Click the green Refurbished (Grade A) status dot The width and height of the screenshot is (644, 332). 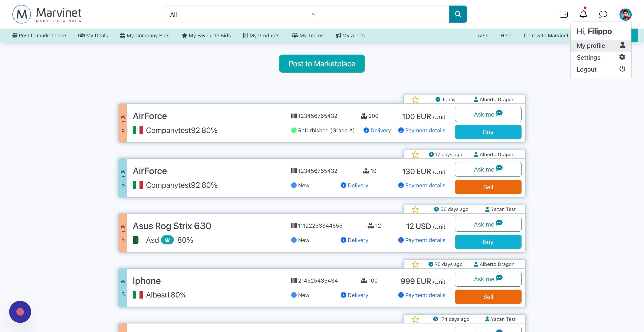point(294,130)
